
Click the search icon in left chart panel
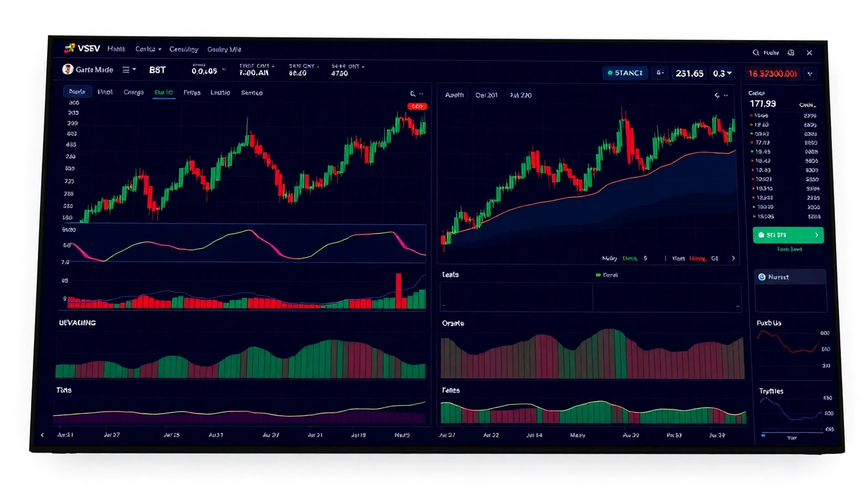click(x=413, y=94)
